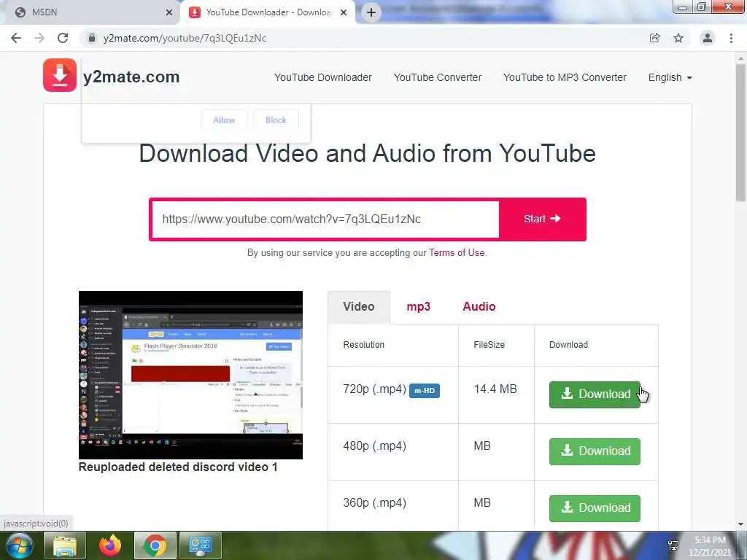The height and width of the screenshot is (560, 747).
Task: Click the m-HD badge
Action: point(425,391)
